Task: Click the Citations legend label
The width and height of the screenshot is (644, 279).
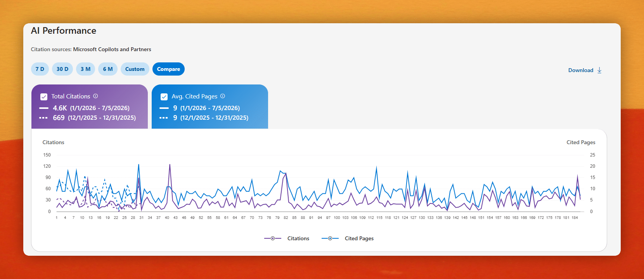Action: tap(298, 238)
